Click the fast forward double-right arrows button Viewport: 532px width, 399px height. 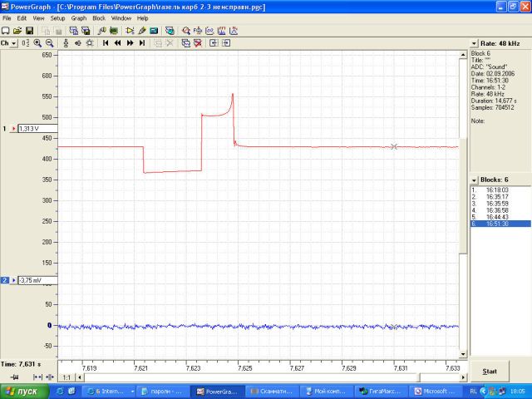[x=130, y=43]
